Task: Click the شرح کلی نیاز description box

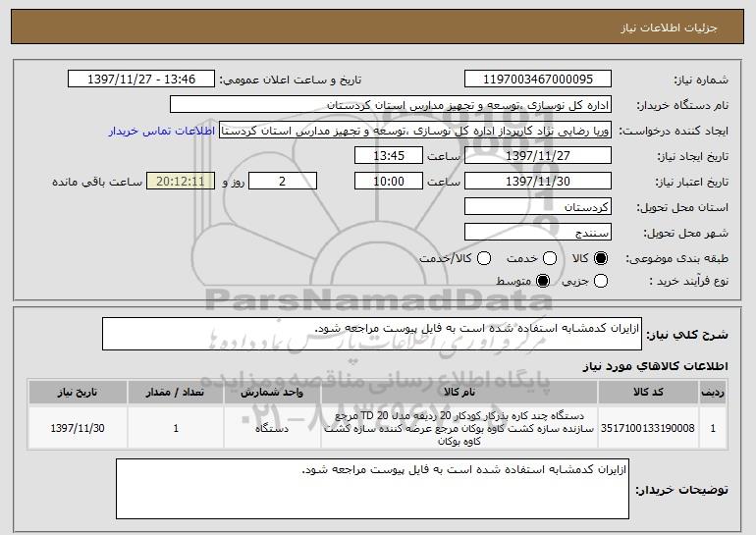Action: pyautogui.click(x=372, y=334)
